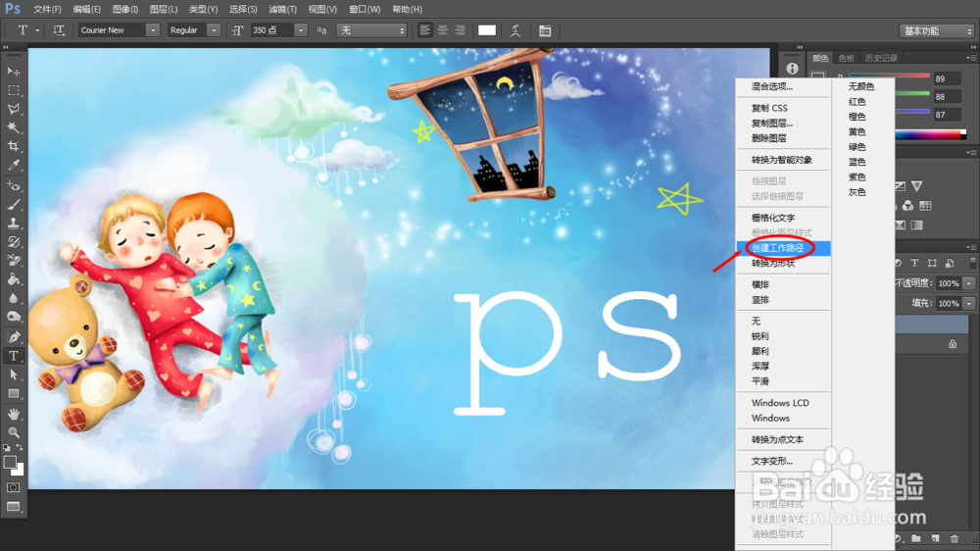Switch to the 色板 tab
The image size is (980, 551).
847,58
